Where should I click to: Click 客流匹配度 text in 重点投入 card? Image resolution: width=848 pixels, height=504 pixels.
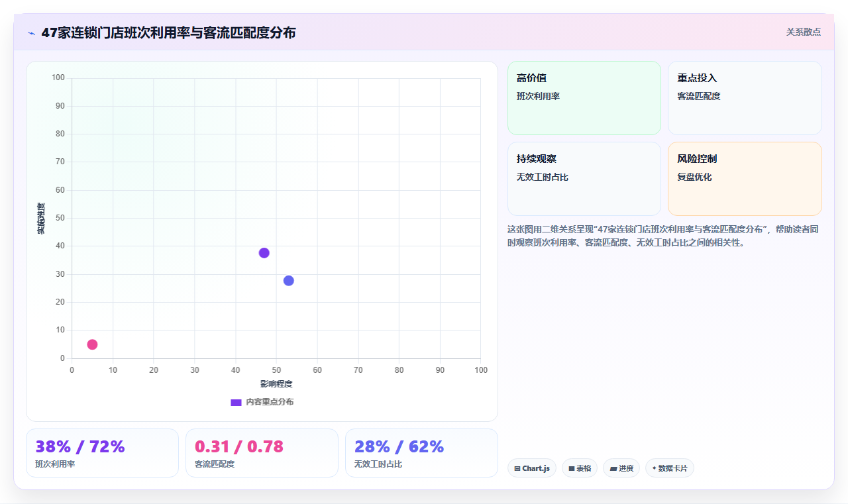tap(699, 97)
